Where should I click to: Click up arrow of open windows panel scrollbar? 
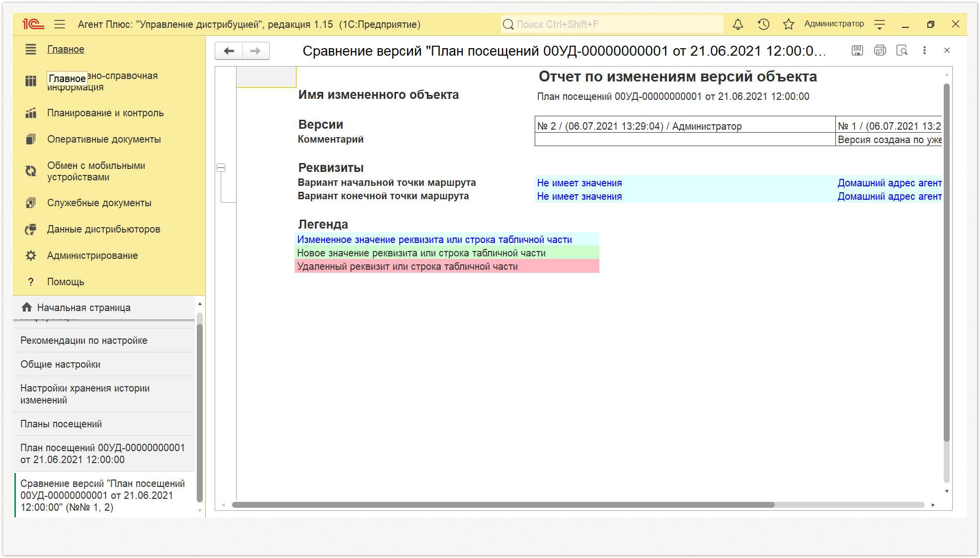pyautogui.click(x=200, y=304)
